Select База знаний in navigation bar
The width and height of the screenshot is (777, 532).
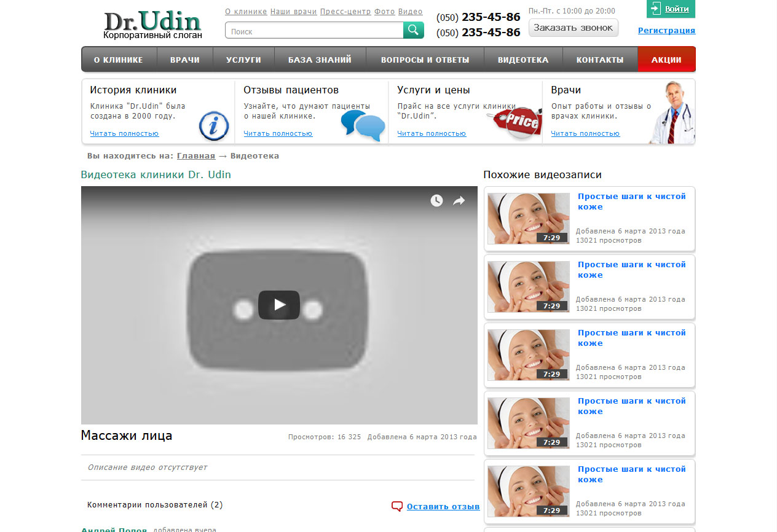[x=320, y=60]
